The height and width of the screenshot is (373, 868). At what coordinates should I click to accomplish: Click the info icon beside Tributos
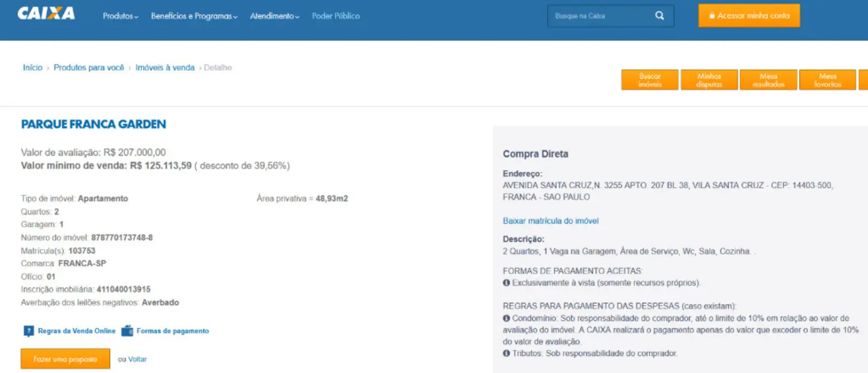pos(506,353)
